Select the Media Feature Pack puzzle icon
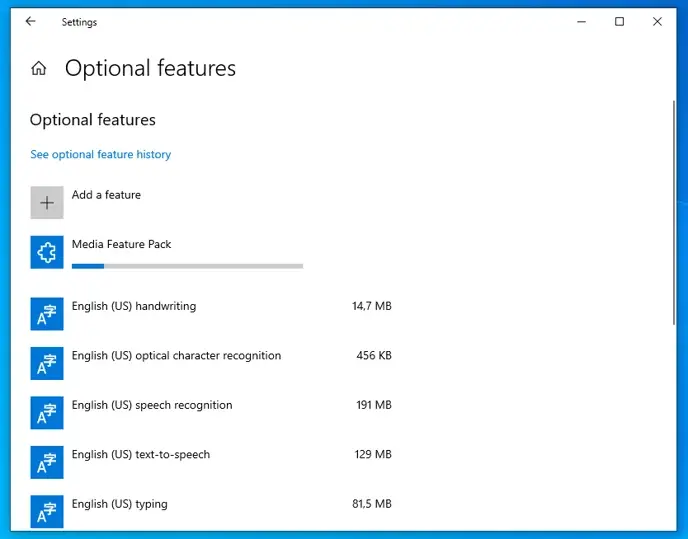This screenshot has width=688, height=539. 47,252
